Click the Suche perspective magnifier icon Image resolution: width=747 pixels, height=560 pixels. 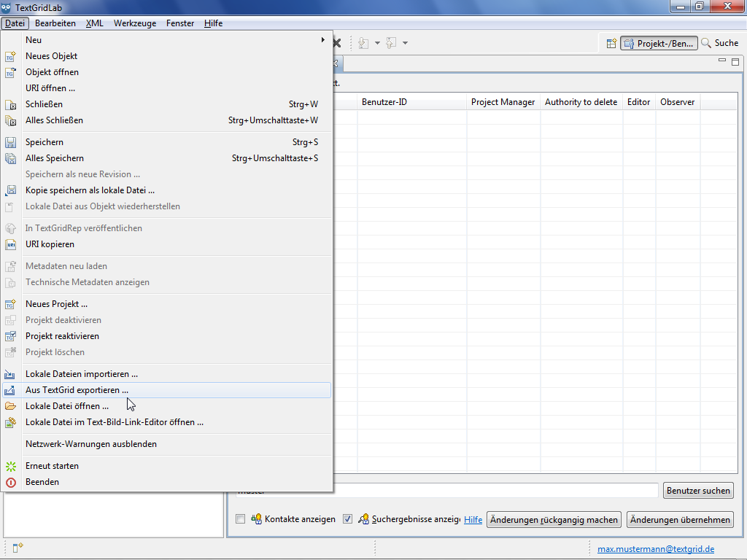click(x=706, y=44)
